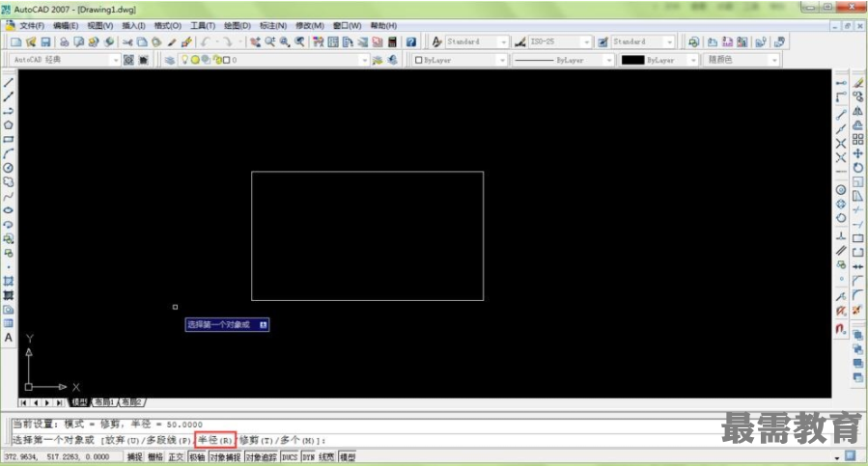Select the Multiline Text A tool
Screen dimensions: 868x466
(x=9, y=338)
